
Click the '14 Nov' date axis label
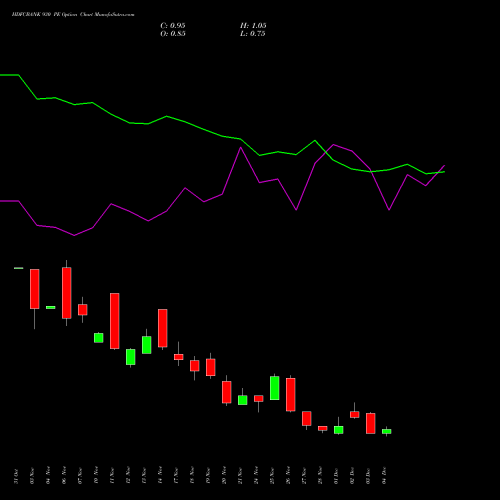click(x=160, y=476)
